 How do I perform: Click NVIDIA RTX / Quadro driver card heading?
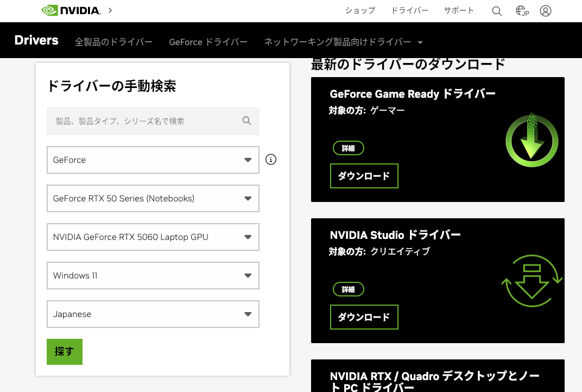coord(435,381)
